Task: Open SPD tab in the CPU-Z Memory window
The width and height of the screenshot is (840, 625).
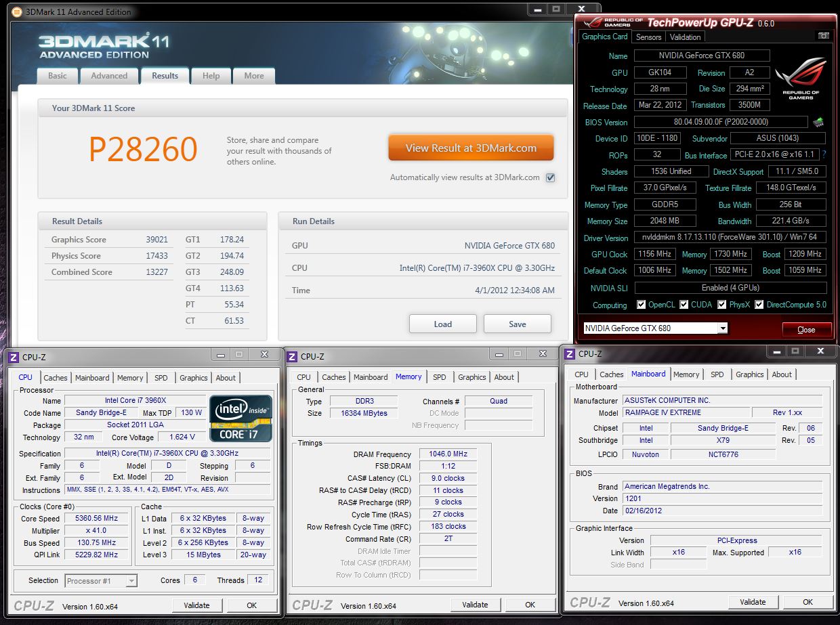Action: coord(440,377)
